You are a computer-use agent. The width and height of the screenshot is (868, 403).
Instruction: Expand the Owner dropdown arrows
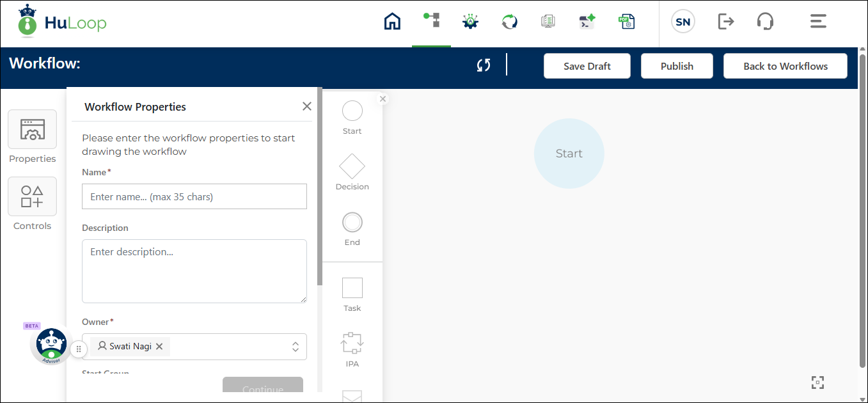tap(296, 347)
